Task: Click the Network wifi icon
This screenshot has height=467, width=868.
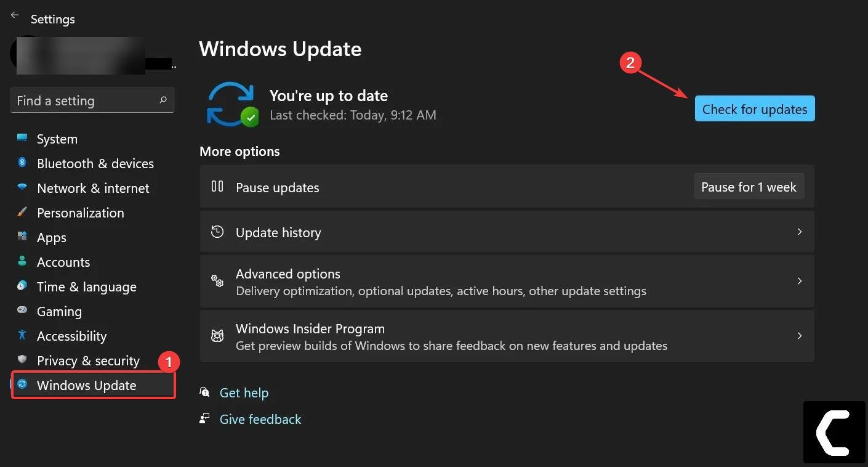Action: click(x=22, y=187)
